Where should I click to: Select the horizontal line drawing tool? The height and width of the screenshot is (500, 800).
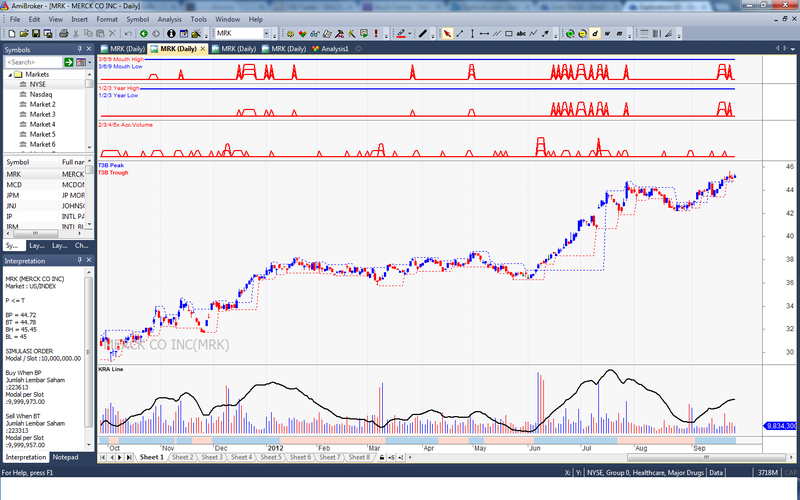pos(484,34)
